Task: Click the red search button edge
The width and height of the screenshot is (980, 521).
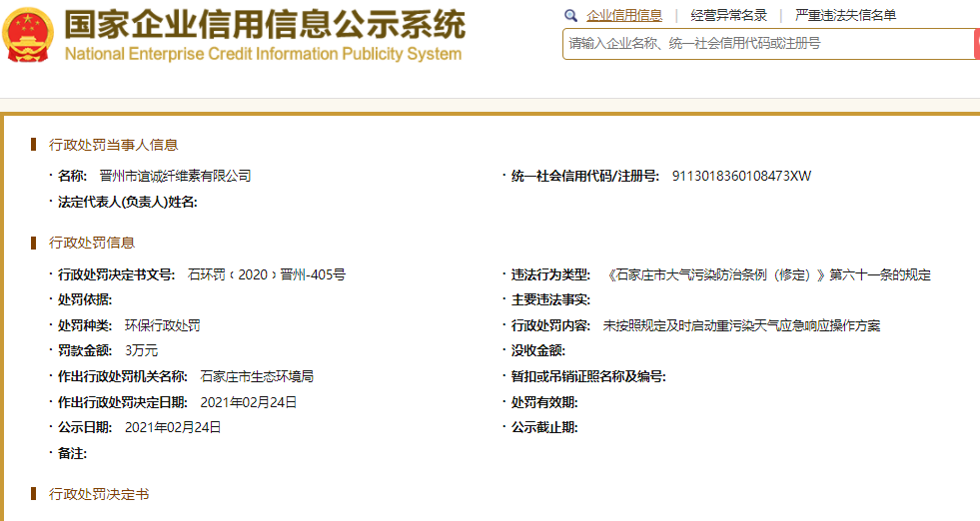Action: [977, 44]
